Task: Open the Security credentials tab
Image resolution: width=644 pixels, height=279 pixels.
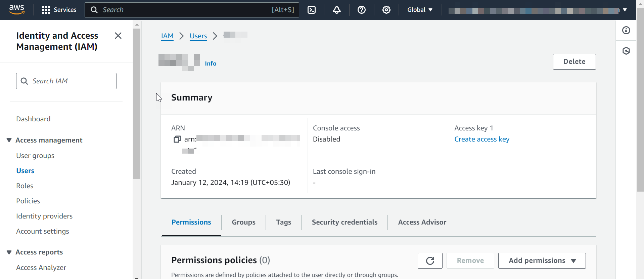Action: tap(344, 222)
